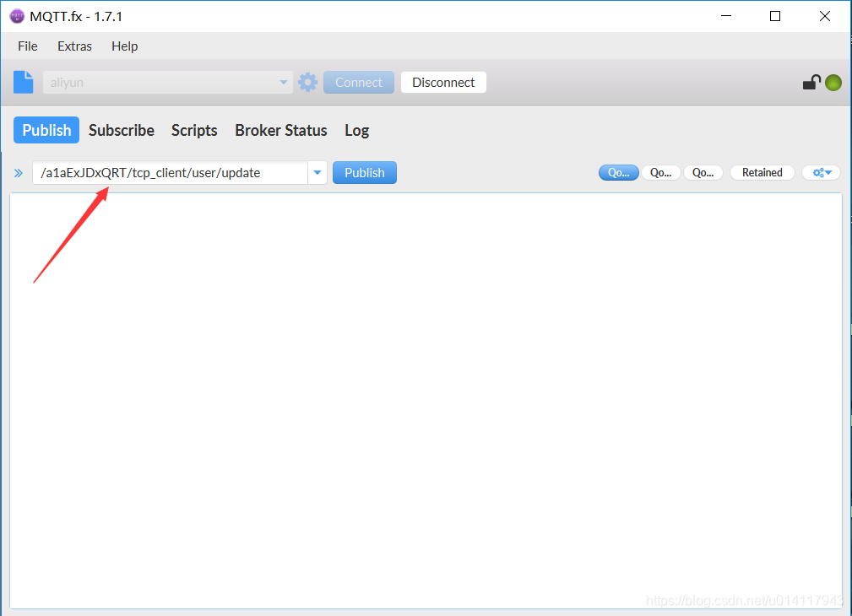Click the blue Publish button beside topic
This screenshot has width=852, height=616.
(x=365, y=173)
